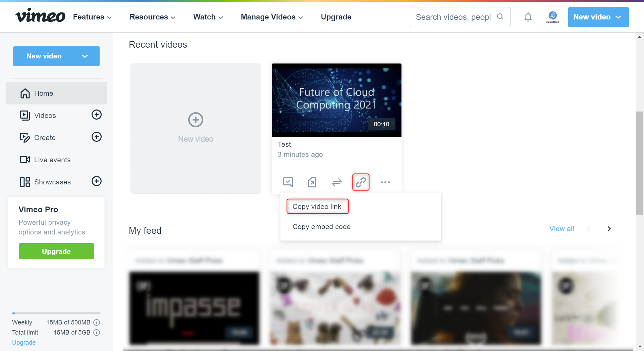The width and height of the screenshot is (644, 351).
Task: Select Copy video link
Action: point(317,207)
